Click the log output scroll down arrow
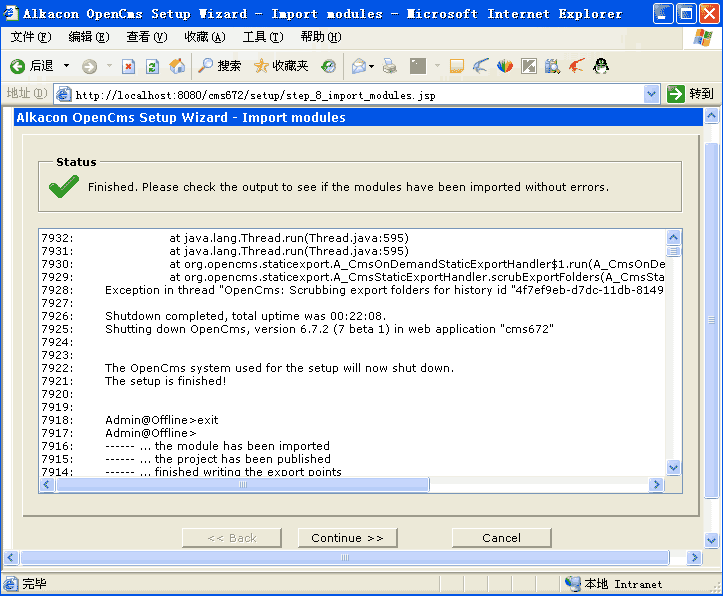 coord(673,467)
